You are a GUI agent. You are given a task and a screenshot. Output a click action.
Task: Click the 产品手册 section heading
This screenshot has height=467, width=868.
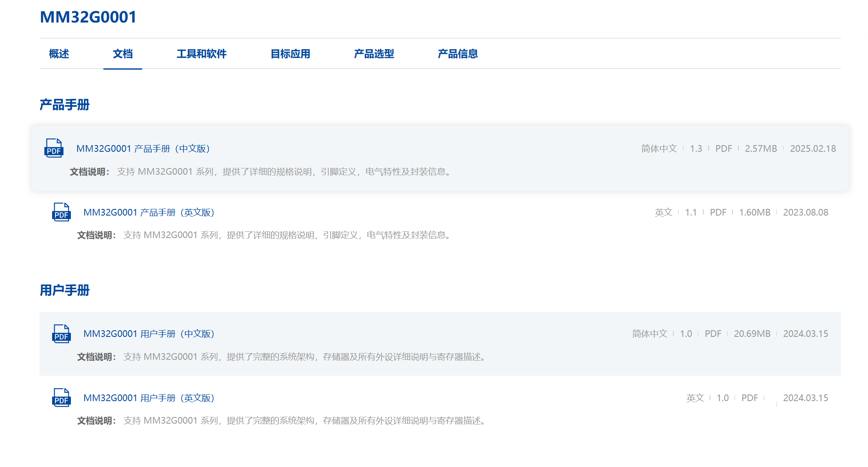pyautogui.click(x=65, y=105)
